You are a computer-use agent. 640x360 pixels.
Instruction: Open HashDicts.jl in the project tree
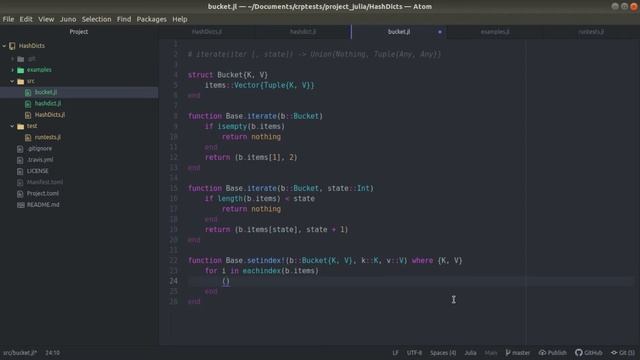click(50, 115)
